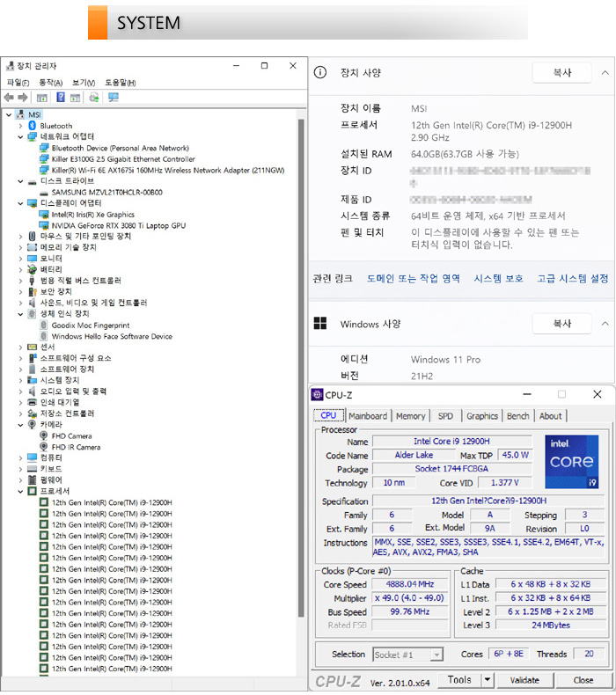This screenshot has width=616, height=695.
Task: Switch to the About tab in CPU-Z
Action: (550, 416)
